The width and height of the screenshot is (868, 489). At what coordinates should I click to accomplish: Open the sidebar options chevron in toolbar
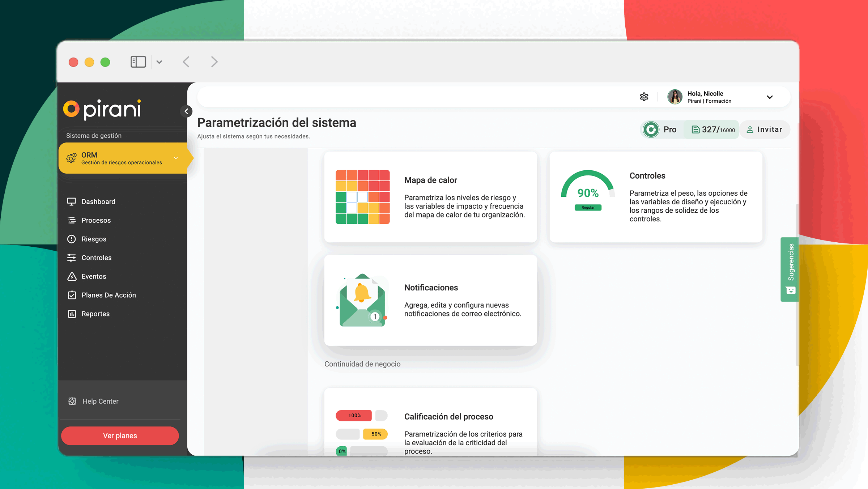click(x=159, y=62)
